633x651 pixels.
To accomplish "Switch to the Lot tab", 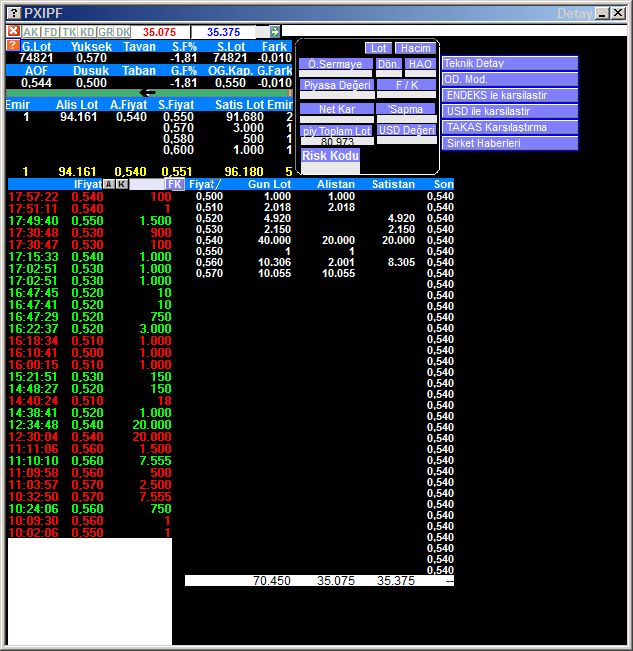I will [378, 48].
